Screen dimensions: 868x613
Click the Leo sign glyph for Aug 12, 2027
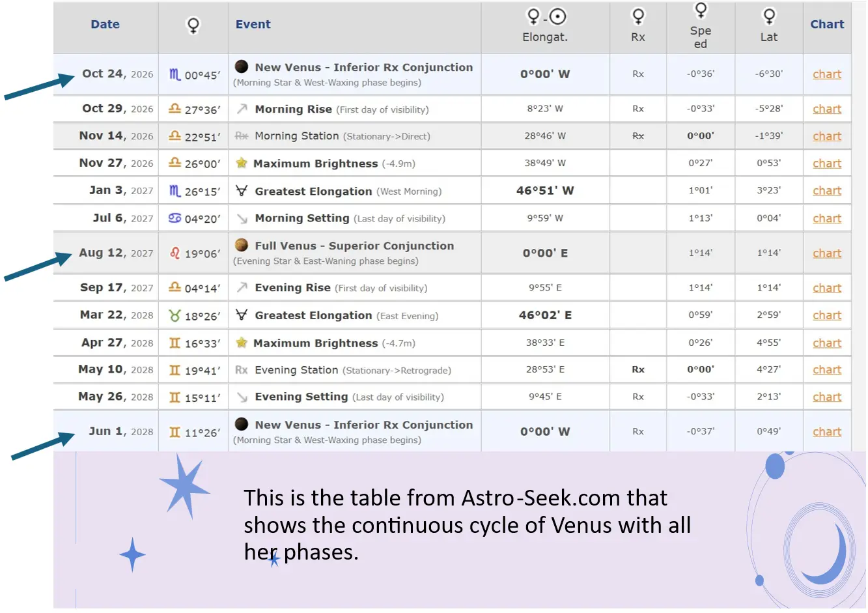[x=175, y=253]
